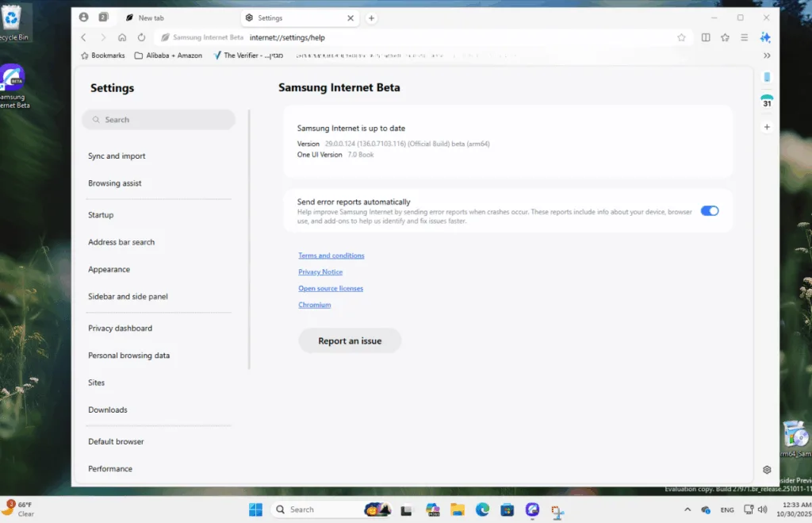Open the browser main menu icon
Viewport: 812px width, 523px height.
point(744,37)
